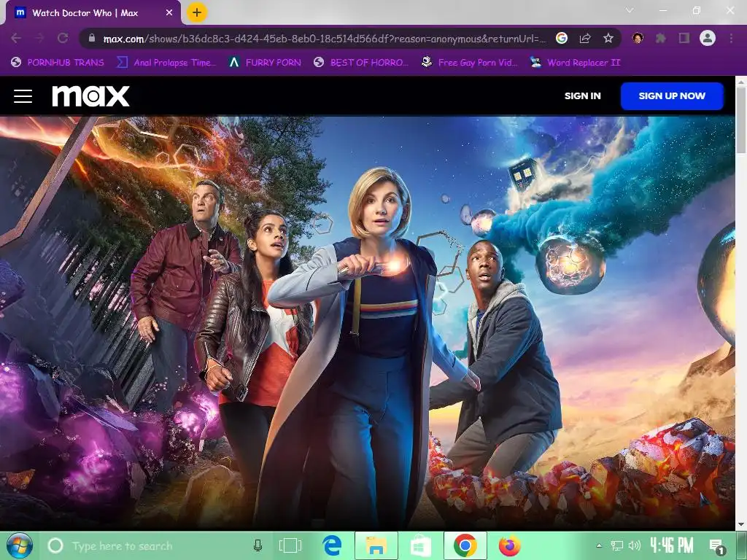
Task: Open the volume tray icon
Action: pyautogui.click(x=635, y=545)
